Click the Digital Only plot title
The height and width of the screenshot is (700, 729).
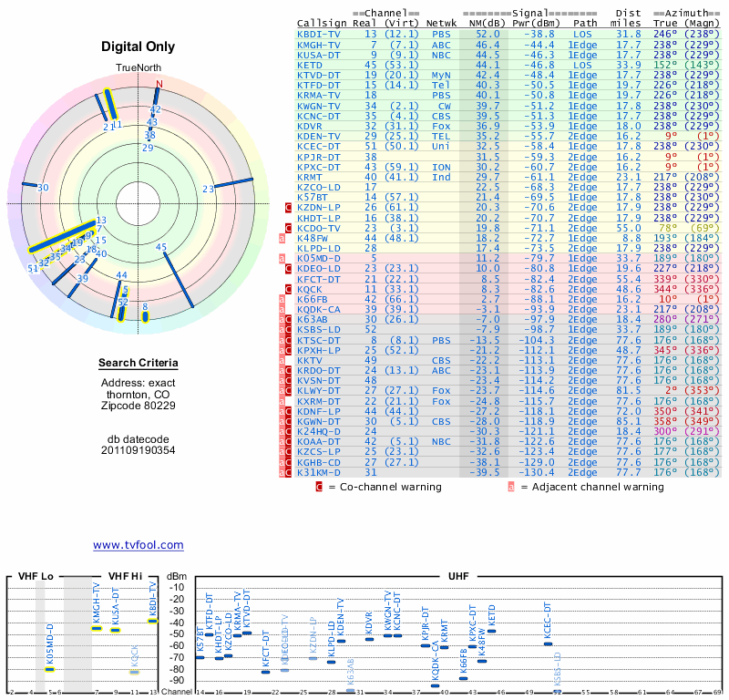coord(139,46)
